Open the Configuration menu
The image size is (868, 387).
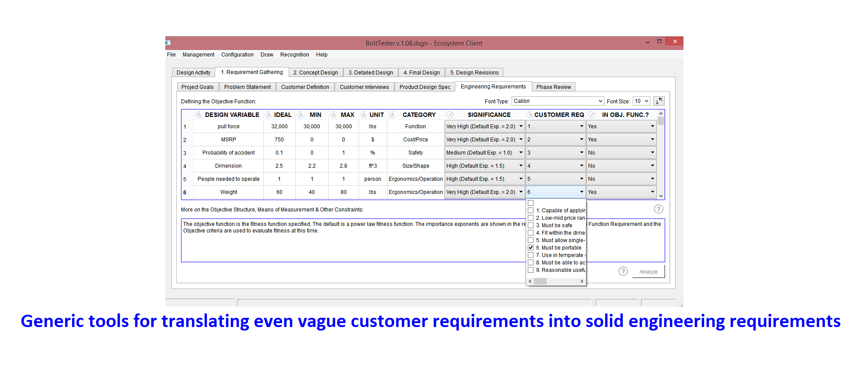[x=237, y=55]
